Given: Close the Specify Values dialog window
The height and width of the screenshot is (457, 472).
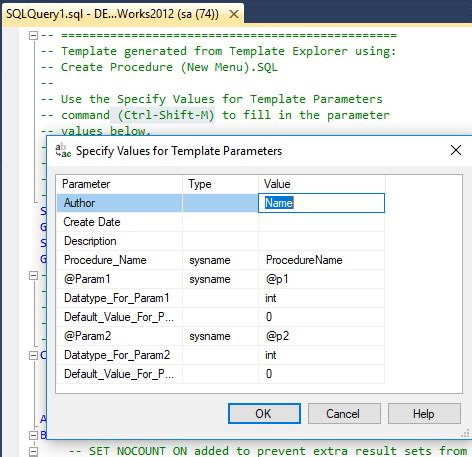Looking at the screenshot, I should click(456, 150).
